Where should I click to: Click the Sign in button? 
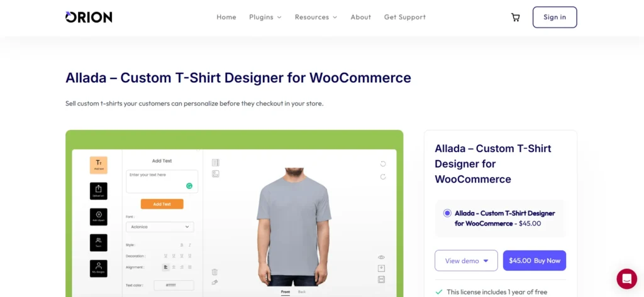click(555, 17)
